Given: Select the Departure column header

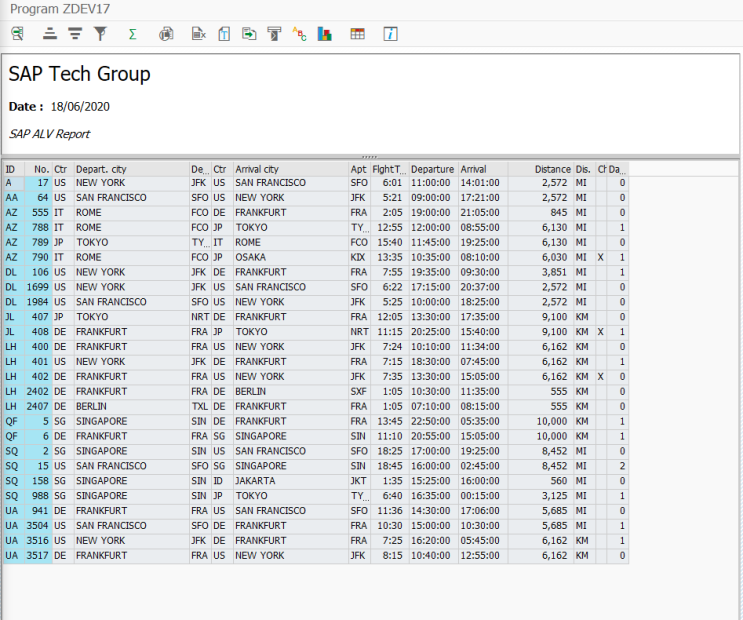Looking at the screenshot, I should (x=433, y=169).
